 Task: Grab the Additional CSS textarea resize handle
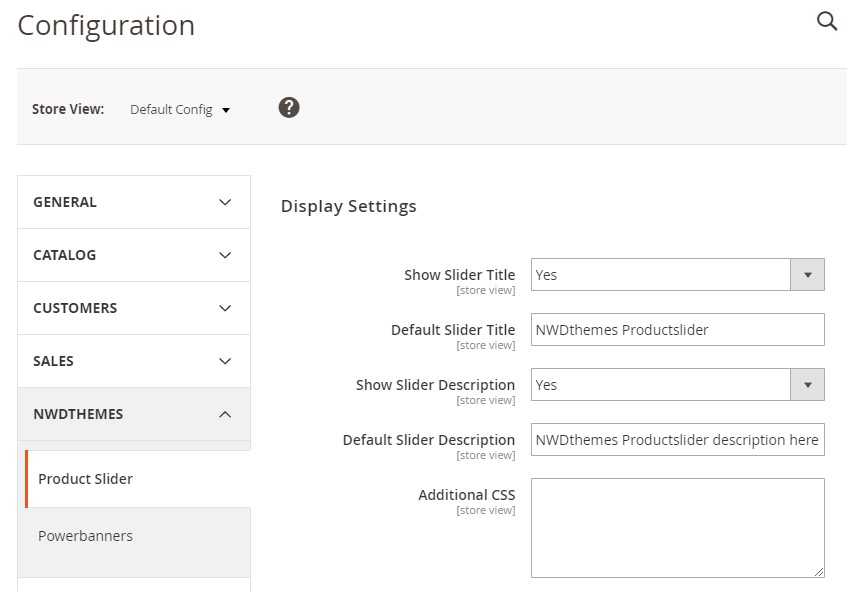click(819, 572)
